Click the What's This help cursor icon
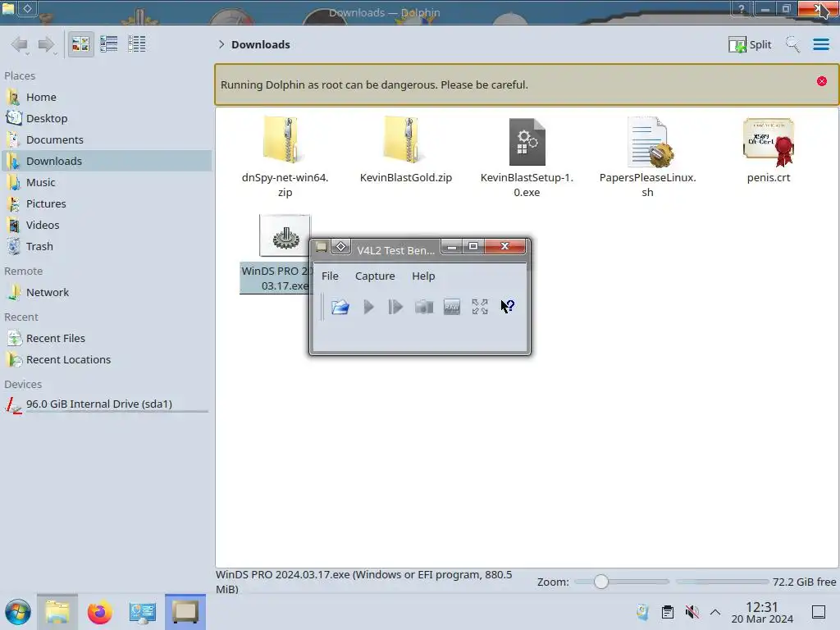This screenshot has width=840, height=630. pyautogui.click(x=507, y=307)
